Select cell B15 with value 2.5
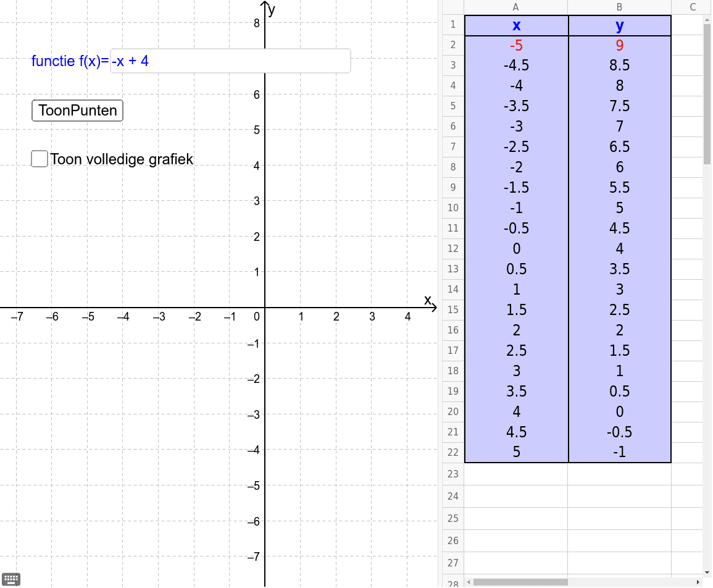 click(x=619, y=310)
